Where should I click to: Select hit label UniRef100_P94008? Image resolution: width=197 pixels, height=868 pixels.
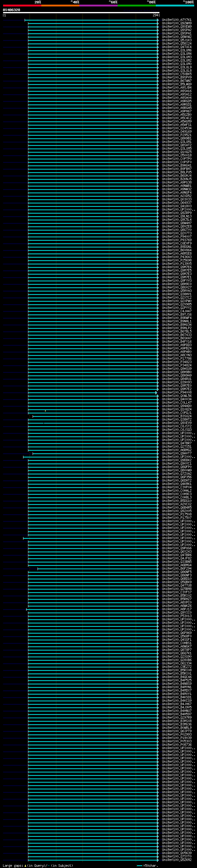[x=176, y=393]
